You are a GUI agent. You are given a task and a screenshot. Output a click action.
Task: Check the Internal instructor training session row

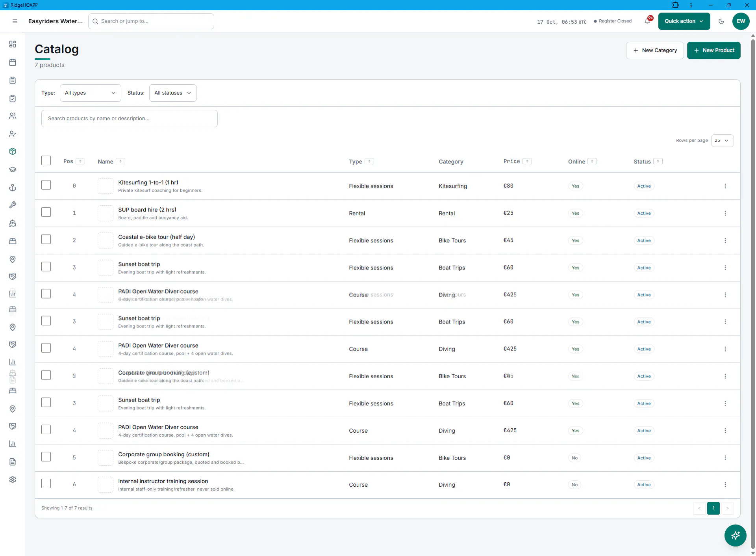(x=46, y=483)
